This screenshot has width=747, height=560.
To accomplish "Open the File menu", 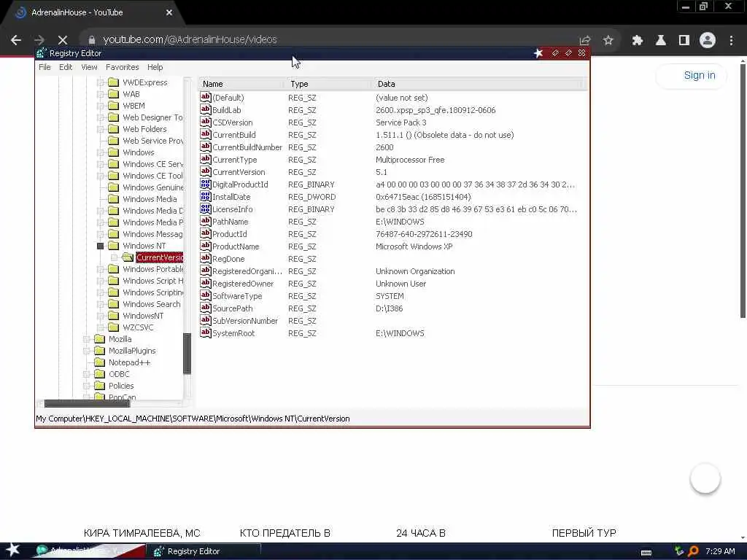I will [x=44, y=67].
